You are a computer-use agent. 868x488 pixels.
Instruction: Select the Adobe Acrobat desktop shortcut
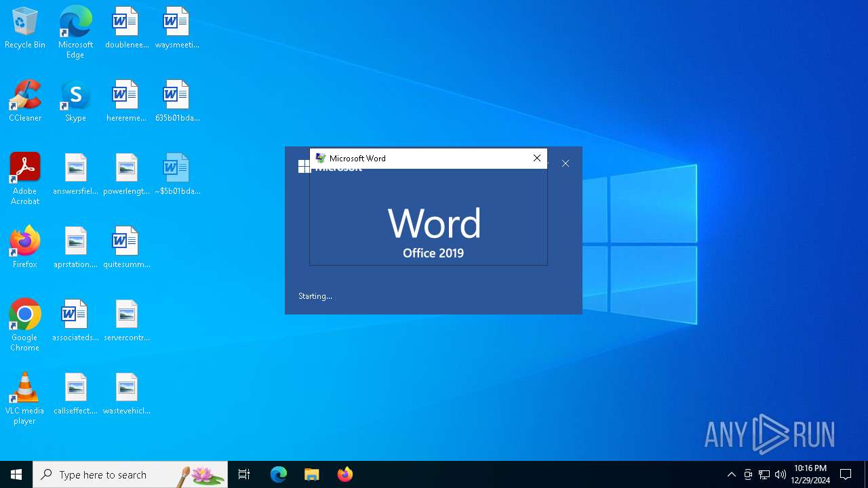[x=25, y=179]
